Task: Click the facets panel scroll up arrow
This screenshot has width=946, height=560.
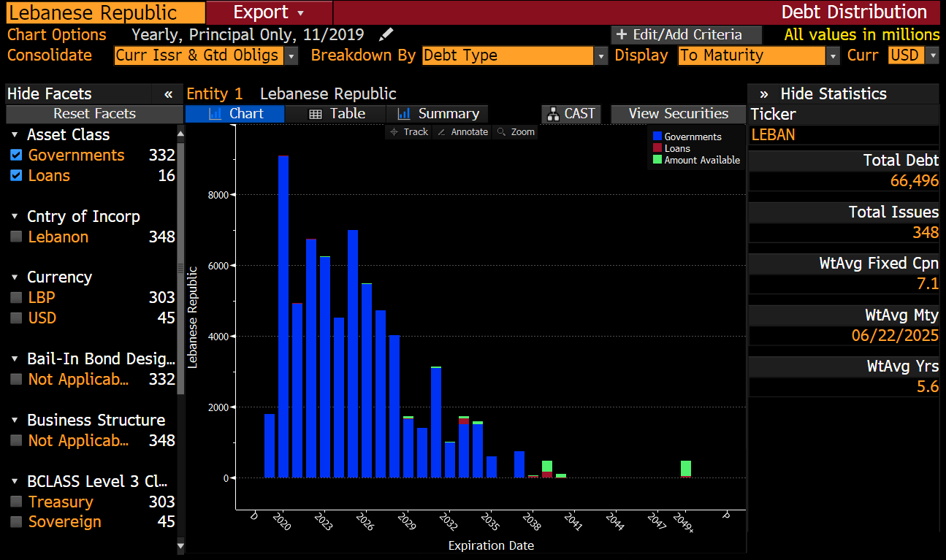Action: 180,133
